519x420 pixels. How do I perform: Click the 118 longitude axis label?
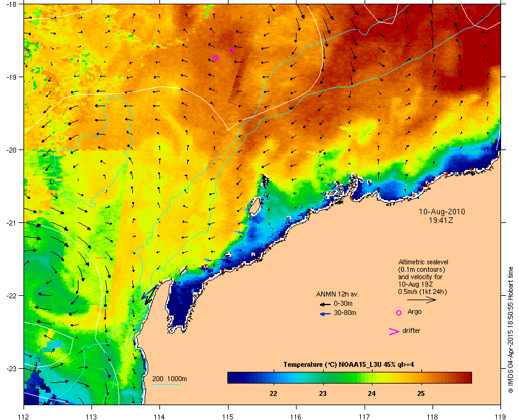(432, 416)
